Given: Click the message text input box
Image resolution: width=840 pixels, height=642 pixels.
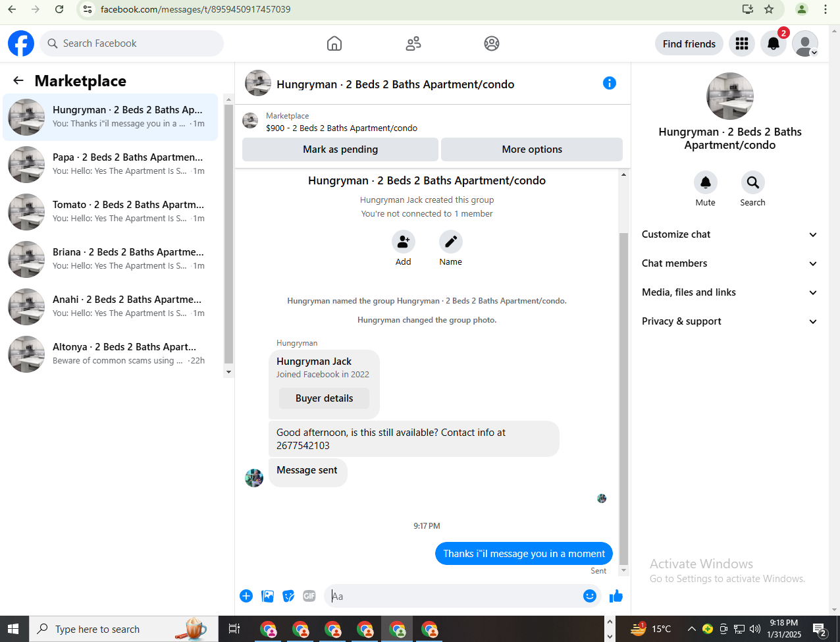Looking at the screenshot, I should click(454, 596).
